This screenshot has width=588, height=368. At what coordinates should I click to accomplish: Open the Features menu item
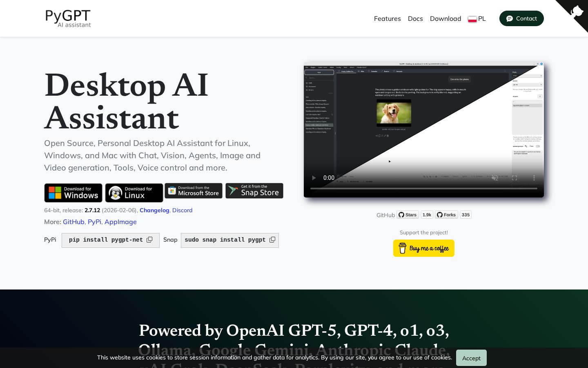[x=387, y=19]
